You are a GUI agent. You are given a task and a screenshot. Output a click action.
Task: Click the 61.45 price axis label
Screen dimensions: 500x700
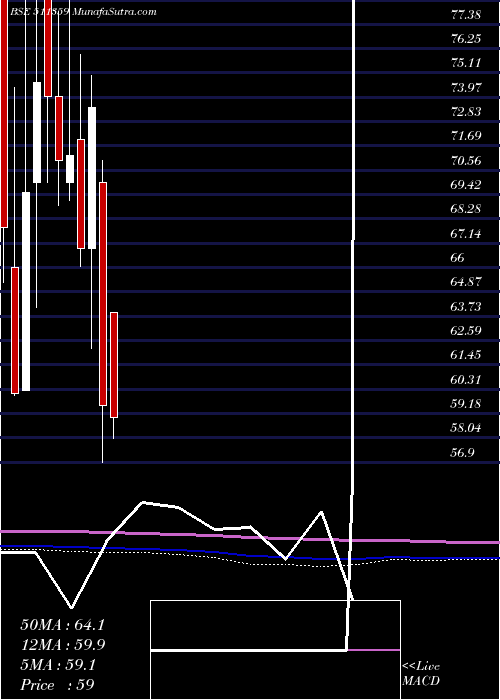(x=466, y=354)
